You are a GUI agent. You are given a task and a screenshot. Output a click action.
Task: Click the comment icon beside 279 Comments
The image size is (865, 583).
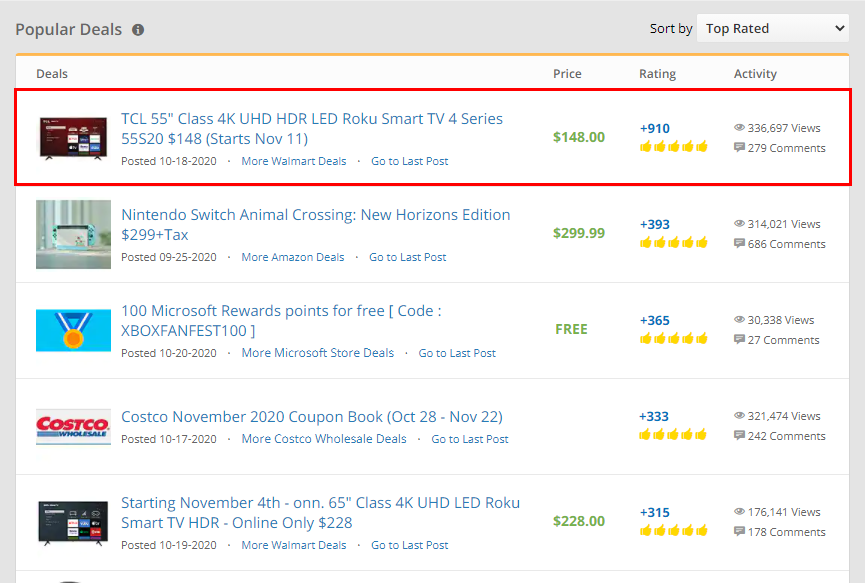pos(739,147)
